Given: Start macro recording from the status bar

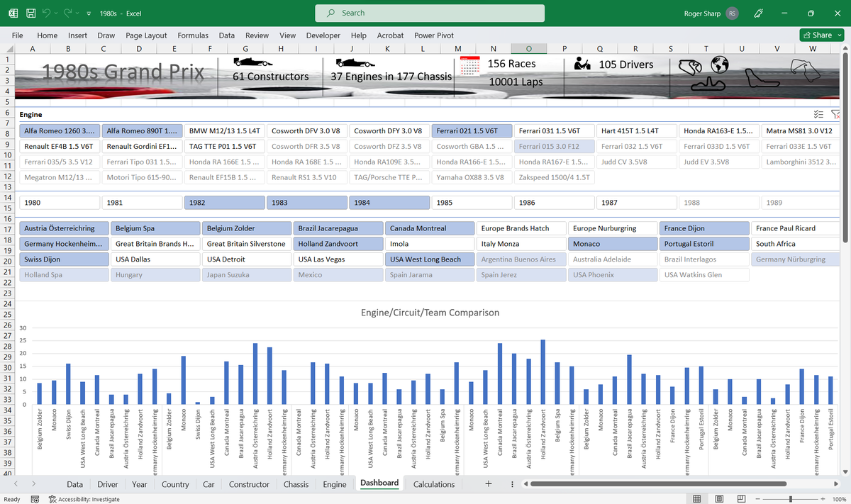Looking at the screenshot, I should coord(34,498).
